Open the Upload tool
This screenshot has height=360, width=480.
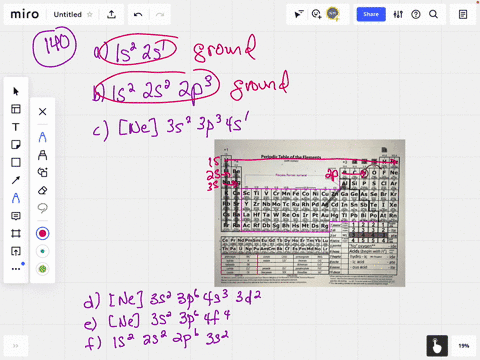pos(16,251)
